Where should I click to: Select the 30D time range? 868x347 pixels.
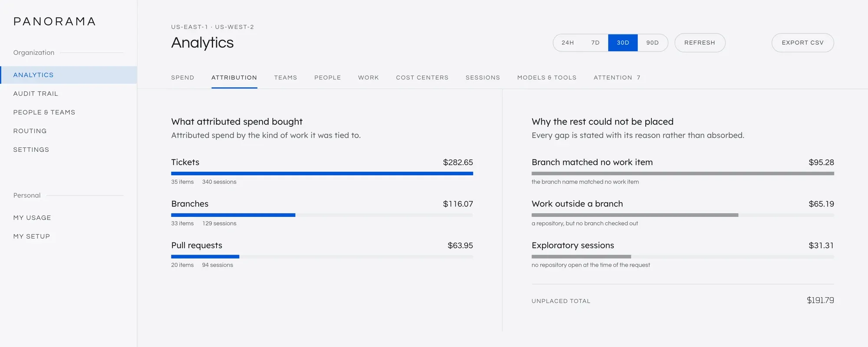[x=623, y=43]
